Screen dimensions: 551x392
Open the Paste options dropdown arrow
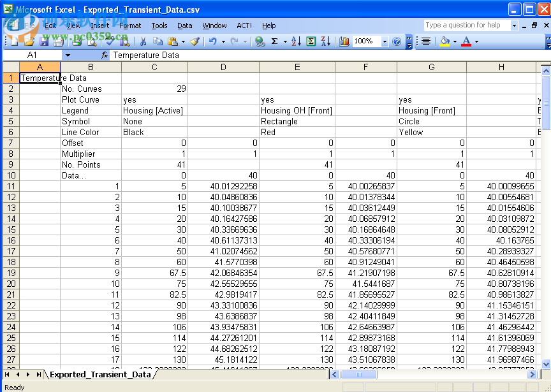tap(183, 42)
